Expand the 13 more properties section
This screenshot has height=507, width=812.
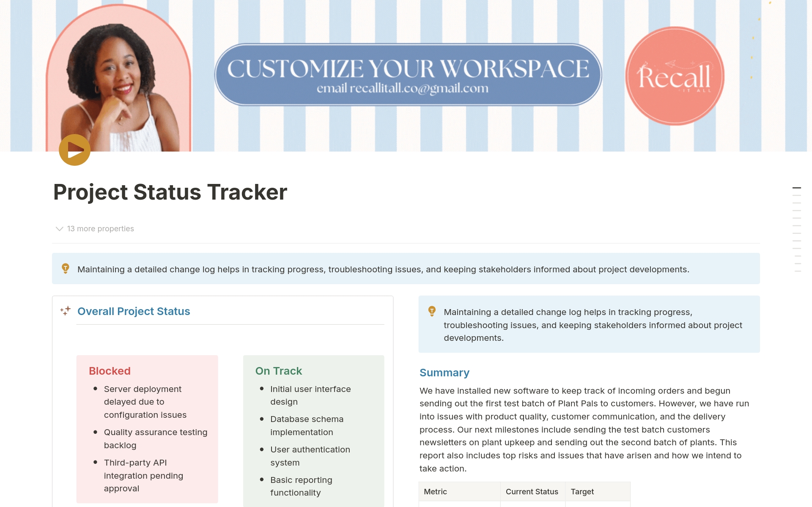click(93, 228)
